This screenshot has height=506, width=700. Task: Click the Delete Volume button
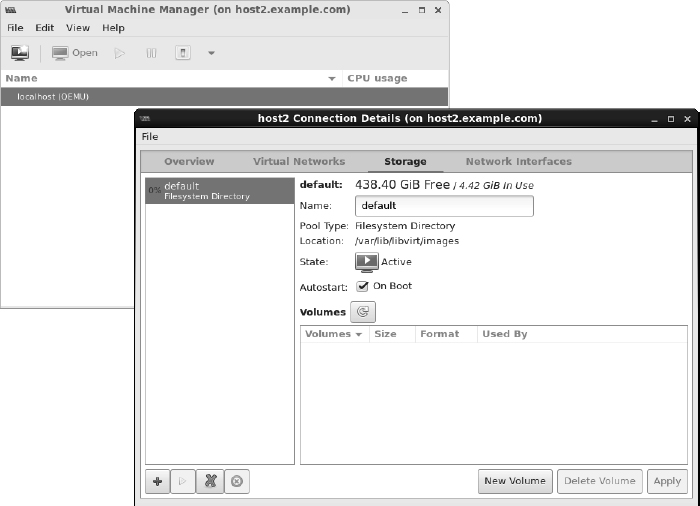point(600,481)
